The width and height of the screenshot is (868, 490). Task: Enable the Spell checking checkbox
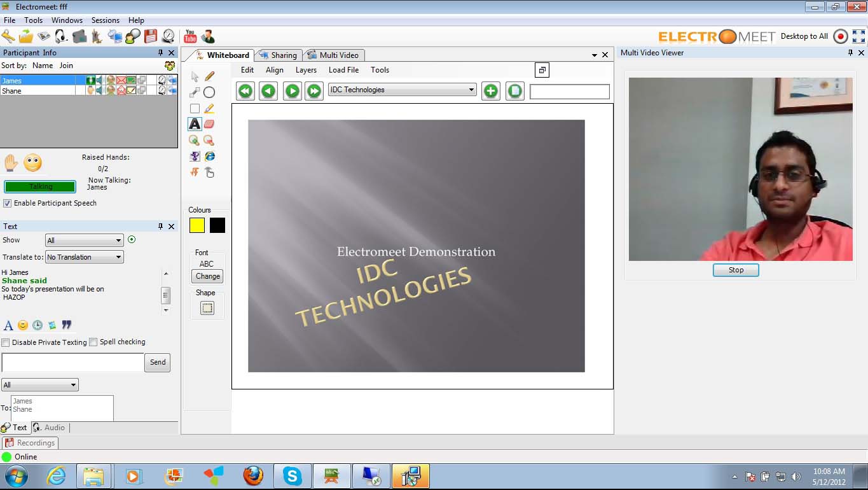click(x=93, y=342)
